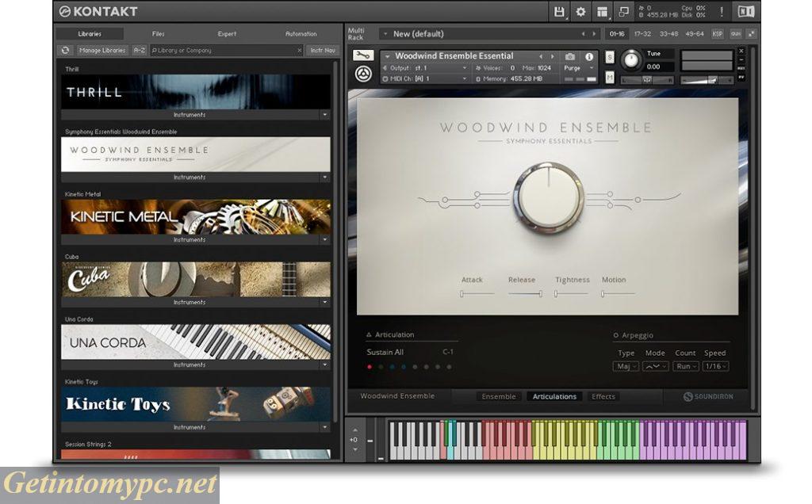The width and height of the screenshot is (812, 504).
Task: Click the Manage Libraries button
Action: (102, 50)
